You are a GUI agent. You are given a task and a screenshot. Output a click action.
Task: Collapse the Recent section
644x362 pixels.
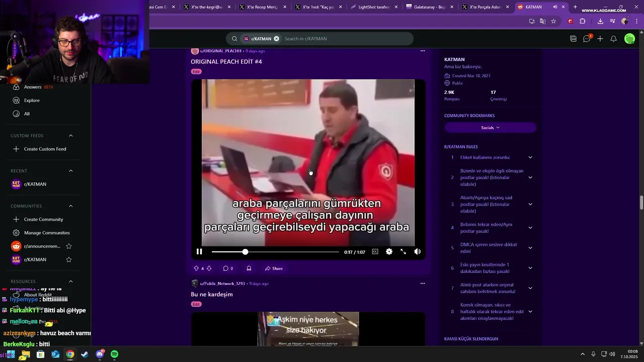(70, 171)
